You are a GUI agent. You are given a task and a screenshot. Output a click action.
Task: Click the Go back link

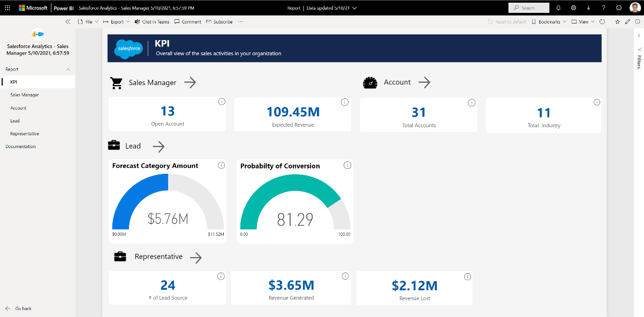23,308
